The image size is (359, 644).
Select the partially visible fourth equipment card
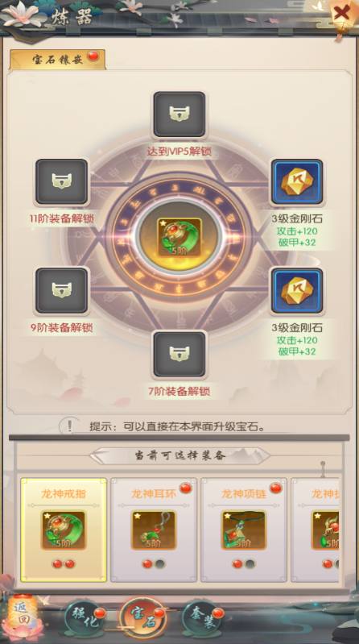pos(315,530)
